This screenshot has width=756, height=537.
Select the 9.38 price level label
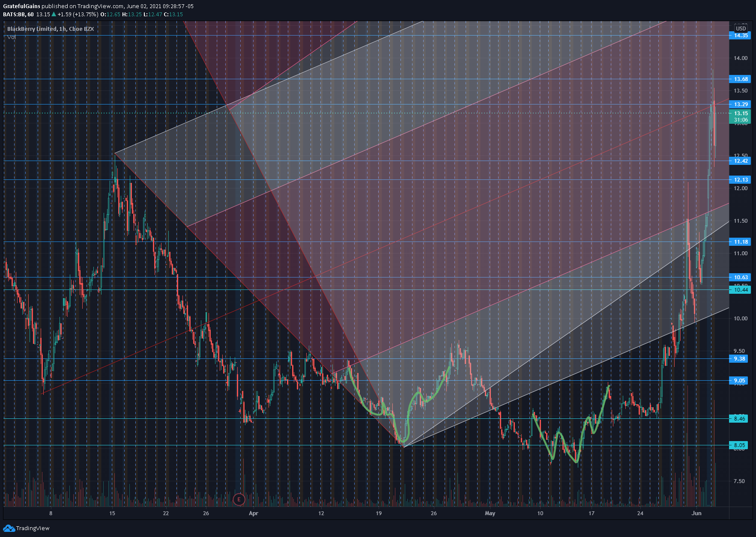(738, 359)
